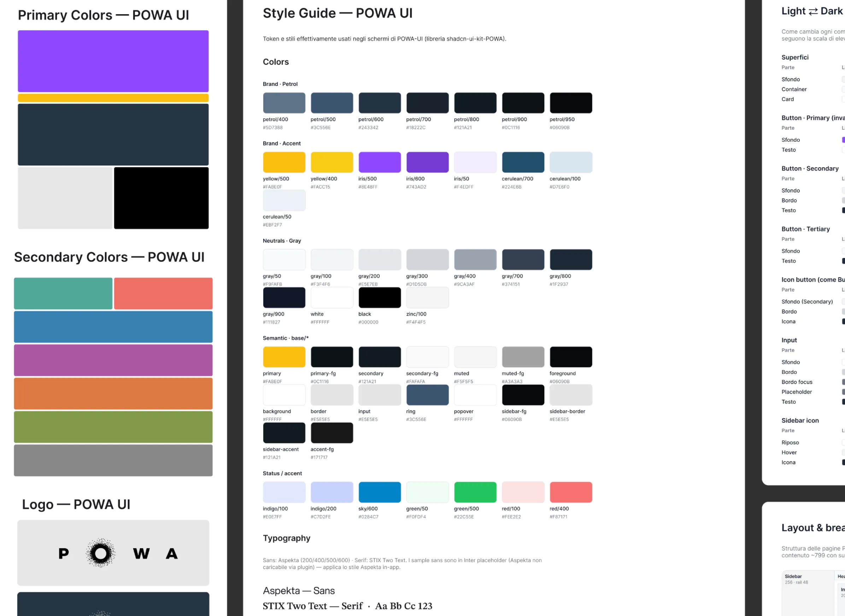Choose the gray/900 neutral swatch
Screen dimensions: 845x616
point(284,298)
